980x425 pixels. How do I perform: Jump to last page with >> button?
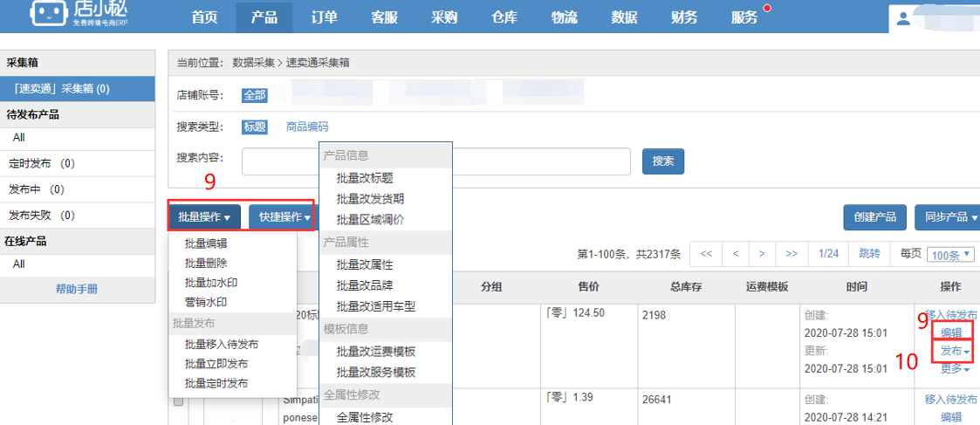point(792,254)
